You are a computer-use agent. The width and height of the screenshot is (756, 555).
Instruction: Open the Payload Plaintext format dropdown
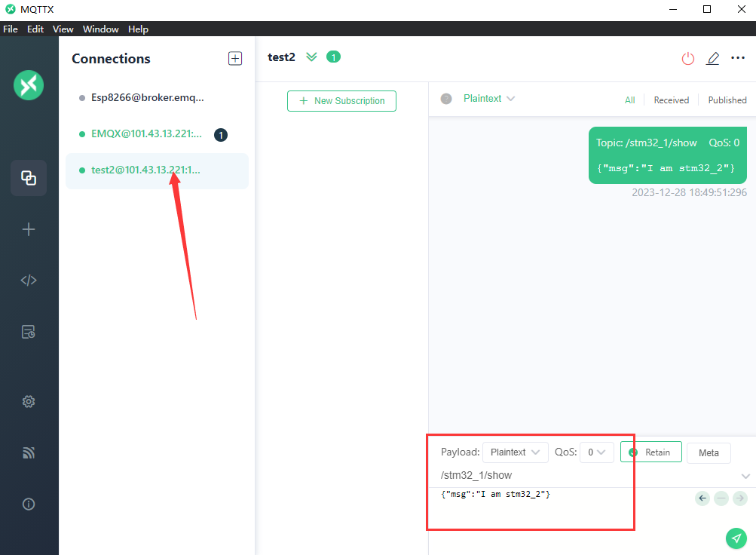pyautogui.click(x=515, y=452)
